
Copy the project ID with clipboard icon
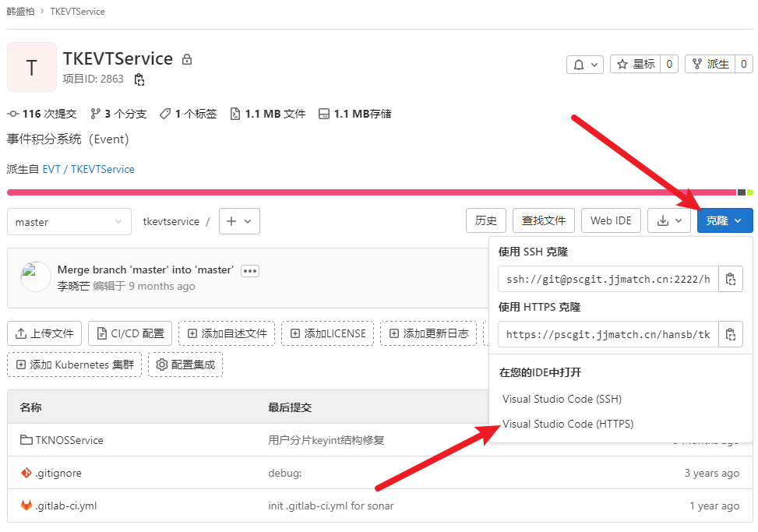(x=139, y=79)
